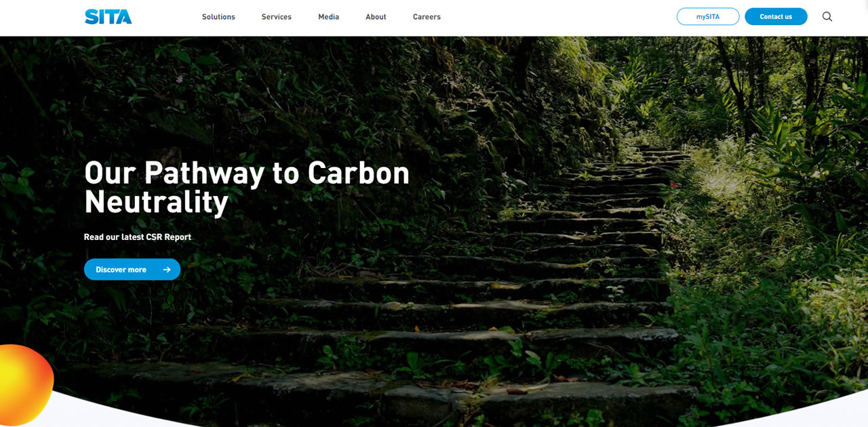Open the Services menu
868x427 pixels.
[x=277, y=17]
